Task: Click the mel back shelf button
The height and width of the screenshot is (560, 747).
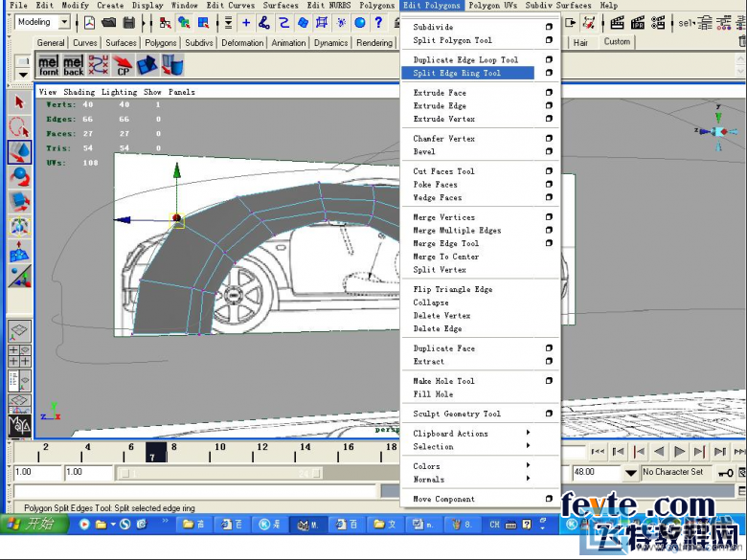Action: [73, 65]
